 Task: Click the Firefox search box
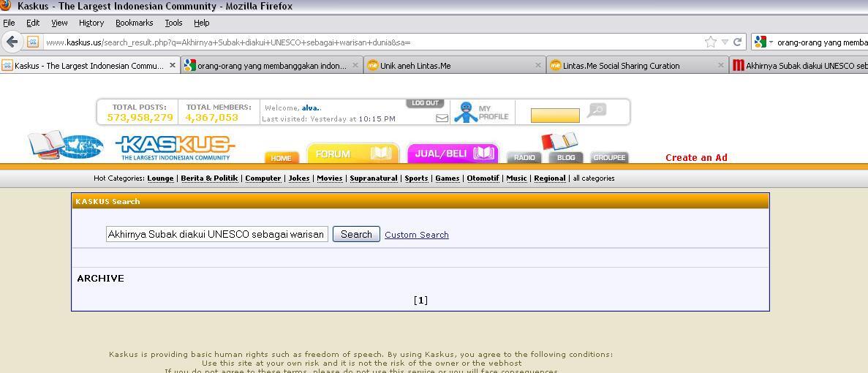[822, 42]
